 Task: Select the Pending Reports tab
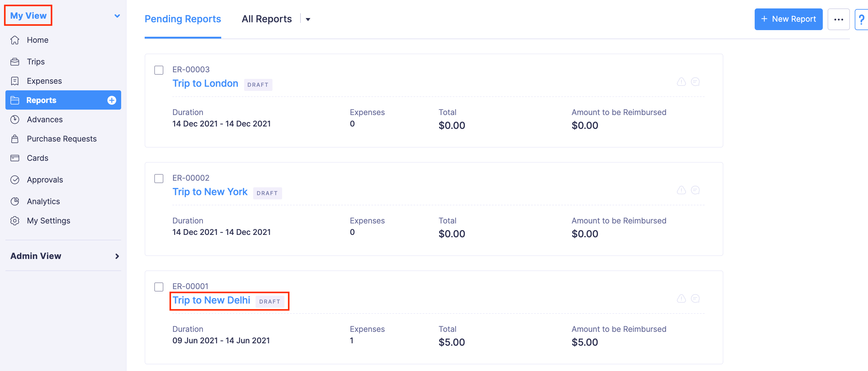(182, 19)
